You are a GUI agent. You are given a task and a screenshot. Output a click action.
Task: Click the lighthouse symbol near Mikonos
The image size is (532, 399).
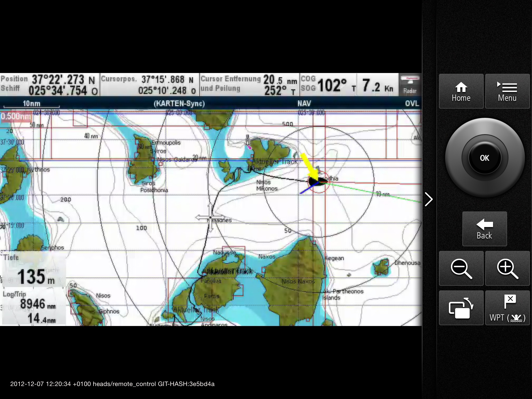(x=248, y=140)
